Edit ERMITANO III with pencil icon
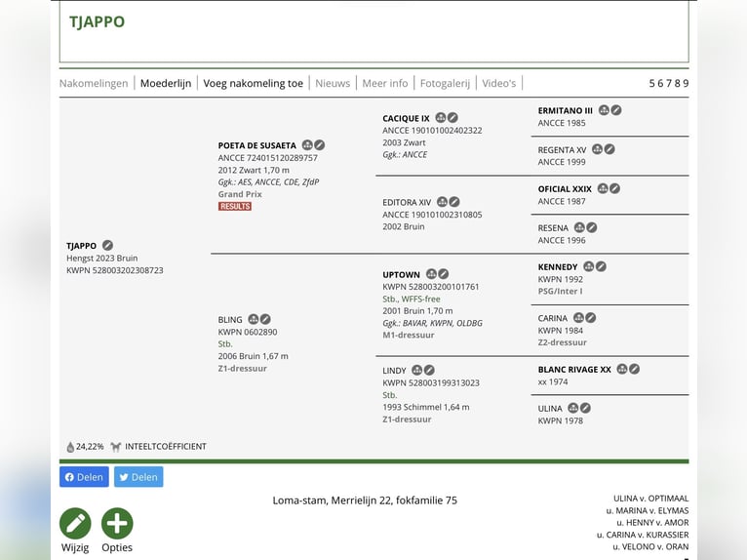747x560 pixels. pos(616,110)
